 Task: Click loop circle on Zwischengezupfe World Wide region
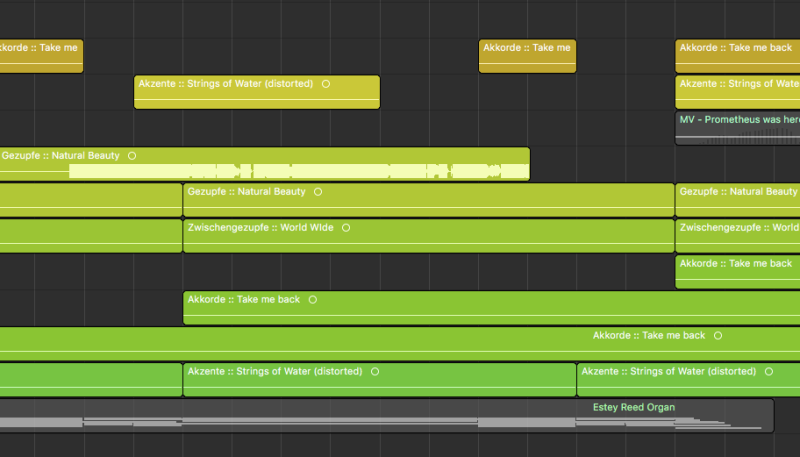(x=346, y=227)
